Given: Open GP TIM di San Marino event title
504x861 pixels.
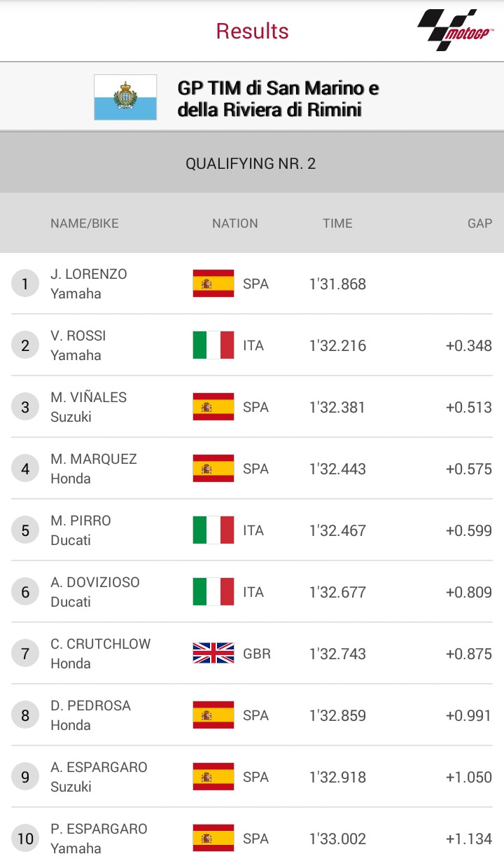Looking at the screenshot, I should [278, 98].
